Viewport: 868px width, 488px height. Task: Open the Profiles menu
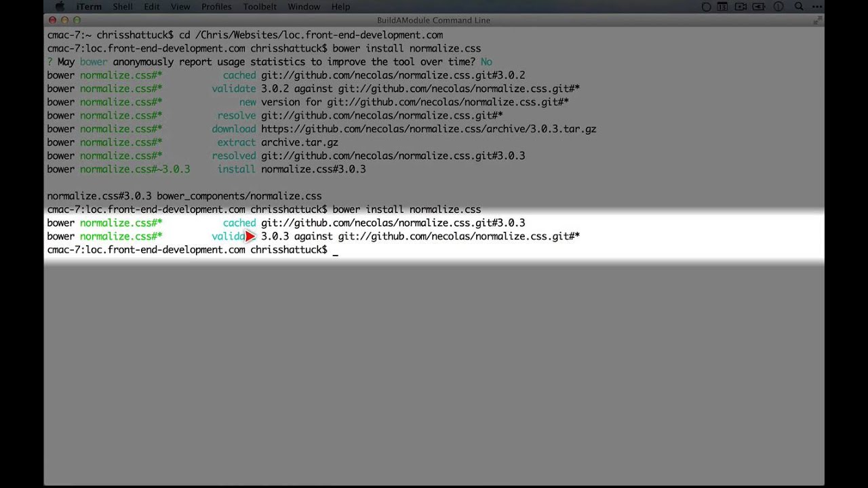point(216,7)
